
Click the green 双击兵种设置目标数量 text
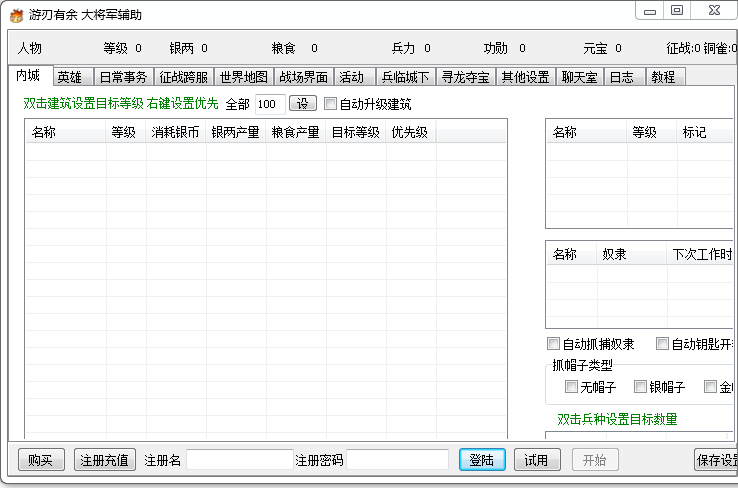617,419
